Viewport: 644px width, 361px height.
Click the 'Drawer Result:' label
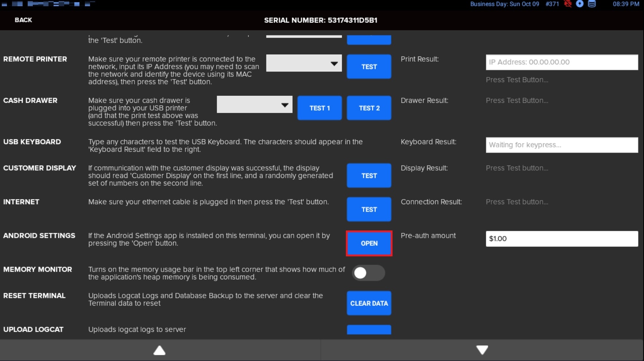click(x=425, y=101)
